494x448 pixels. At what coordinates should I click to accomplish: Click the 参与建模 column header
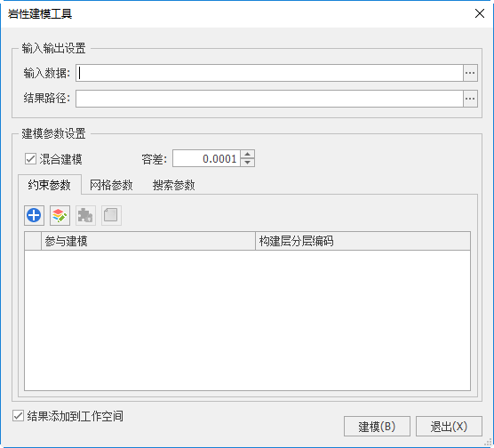[x=148, y=241]
